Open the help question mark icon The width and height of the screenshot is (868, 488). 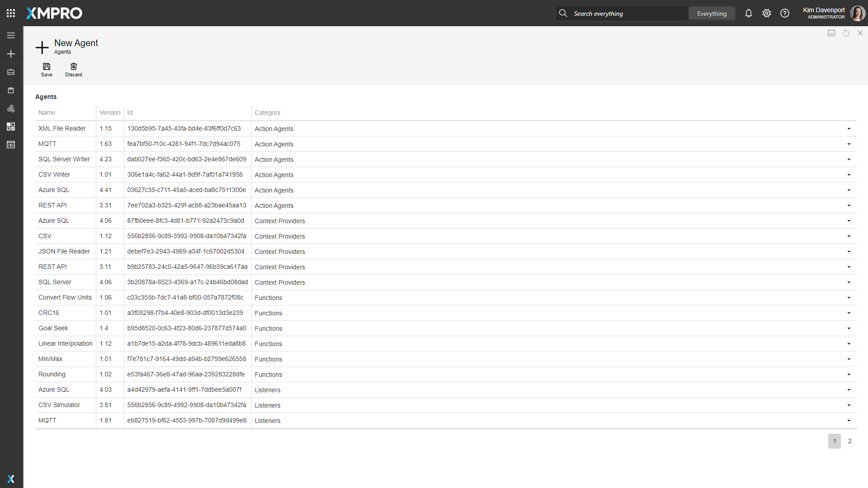point(785,13)
